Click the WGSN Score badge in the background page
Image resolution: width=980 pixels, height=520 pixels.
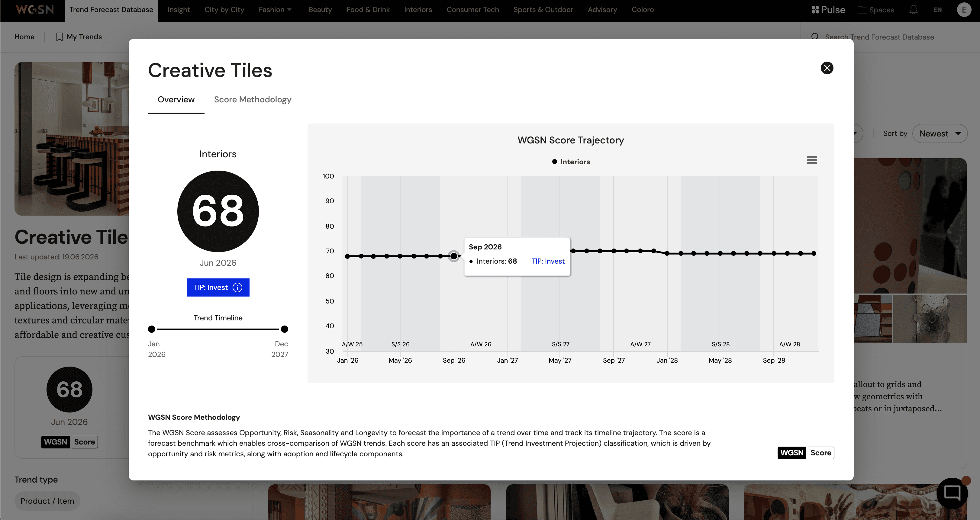coord(69,442)
